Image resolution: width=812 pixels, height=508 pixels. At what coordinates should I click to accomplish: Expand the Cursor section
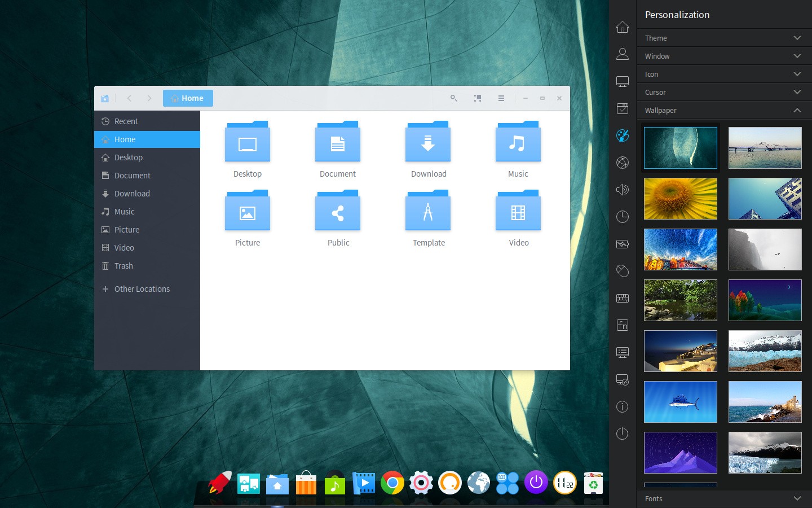coord(723,92)
